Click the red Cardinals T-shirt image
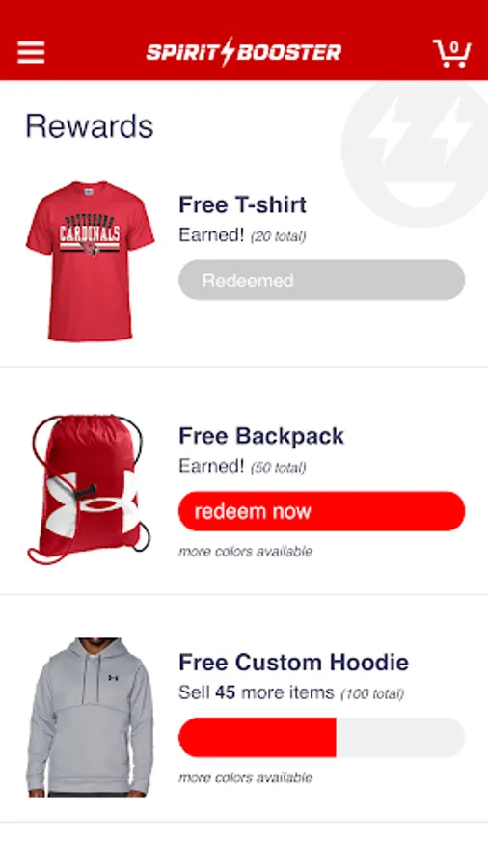This screenshot has width=488, height=868. 91,260
